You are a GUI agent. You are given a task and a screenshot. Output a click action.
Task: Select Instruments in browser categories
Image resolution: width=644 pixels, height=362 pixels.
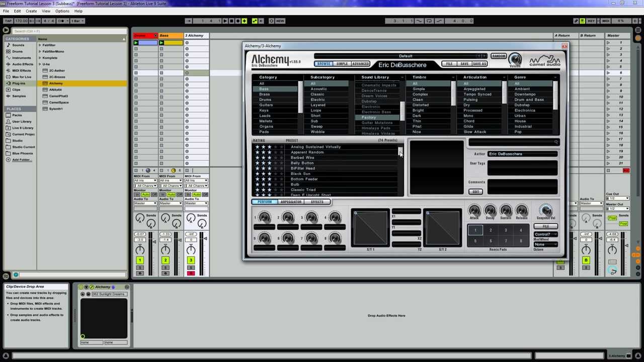coord(22,58)
